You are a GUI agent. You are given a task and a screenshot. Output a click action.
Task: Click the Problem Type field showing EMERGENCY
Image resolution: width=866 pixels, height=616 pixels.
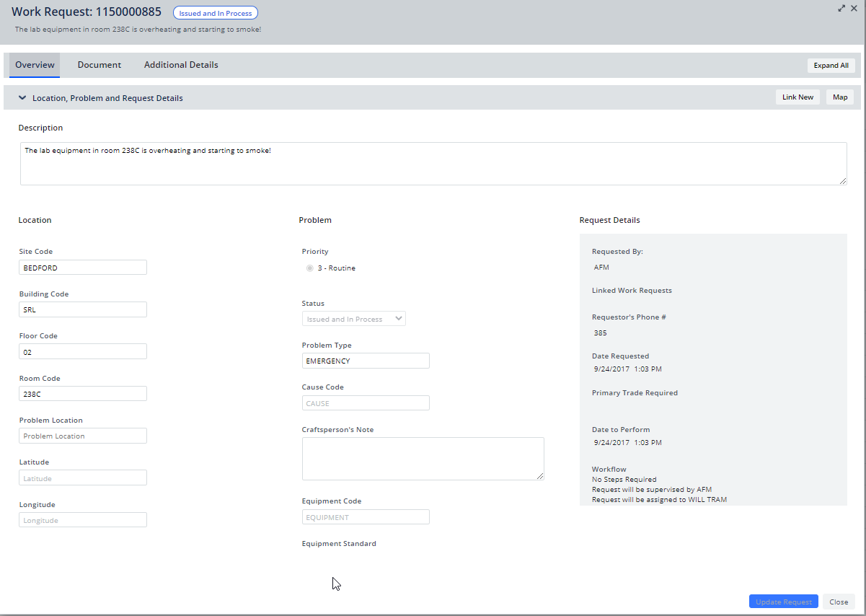pos(366,360)
